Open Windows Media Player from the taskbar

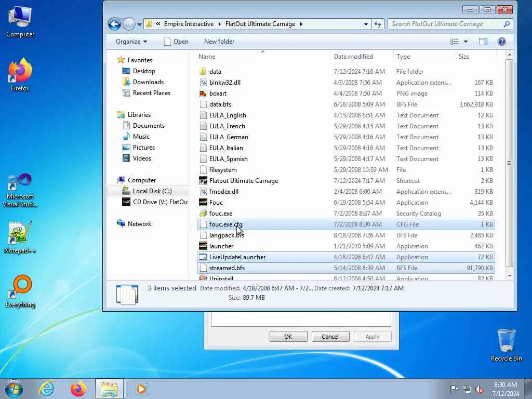point(141,389)
